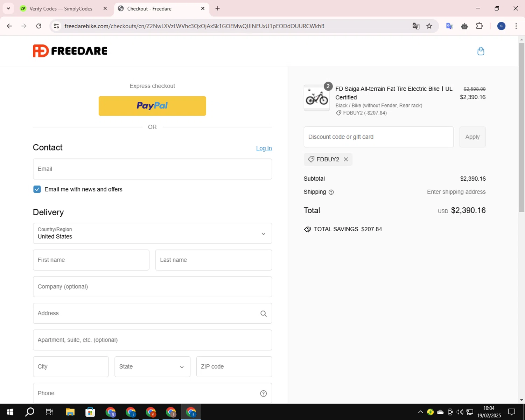Click the Apply discount button
525x420 pixels.
coord(472,137)
